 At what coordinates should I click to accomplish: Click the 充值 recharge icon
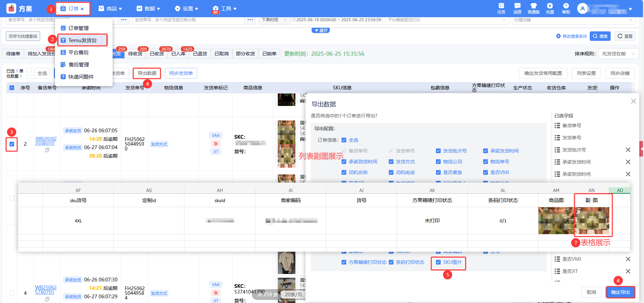550,8
